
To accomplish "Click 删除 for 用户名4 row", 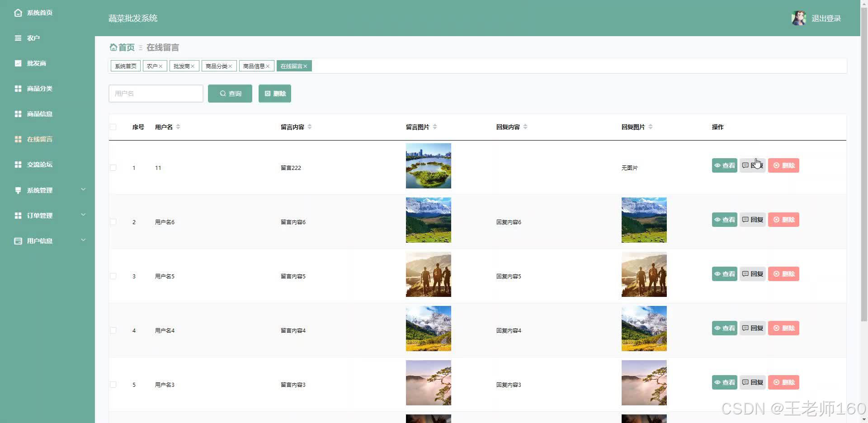I will click(x=783, y=328).
